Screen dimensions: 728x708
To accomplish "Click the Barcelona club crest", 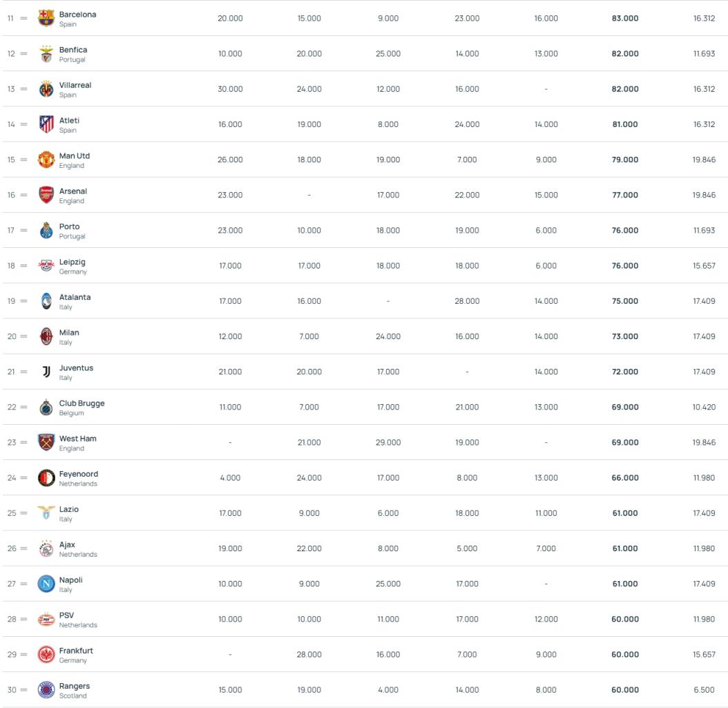I will click(46, 18).
